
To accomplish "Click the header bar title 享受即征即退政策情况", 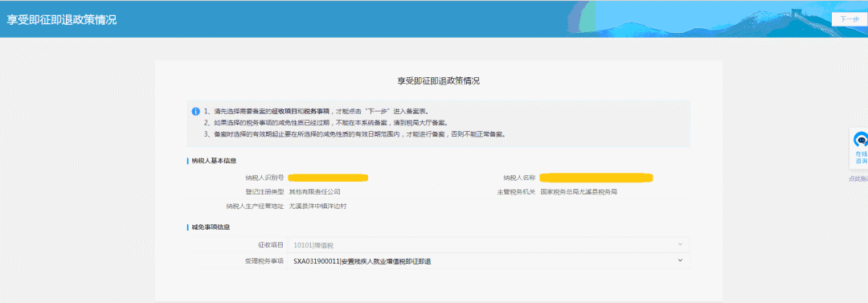I will 61,19.
